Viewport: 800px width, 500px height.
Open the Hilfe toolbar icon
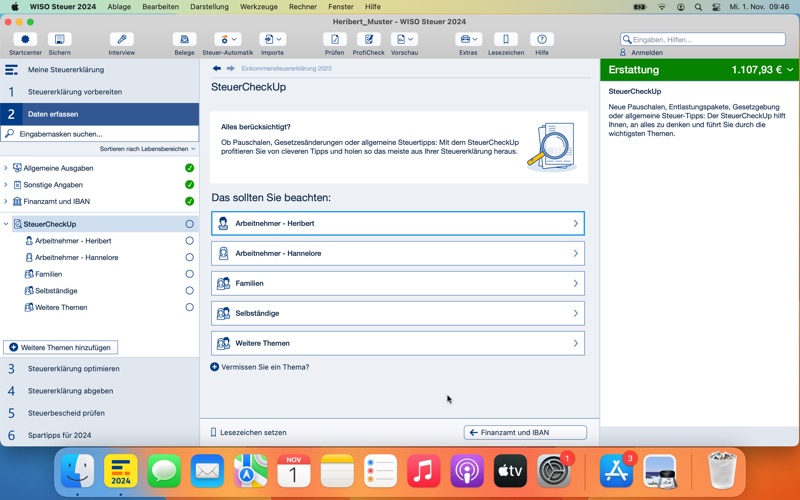click(x=542, y=39)
